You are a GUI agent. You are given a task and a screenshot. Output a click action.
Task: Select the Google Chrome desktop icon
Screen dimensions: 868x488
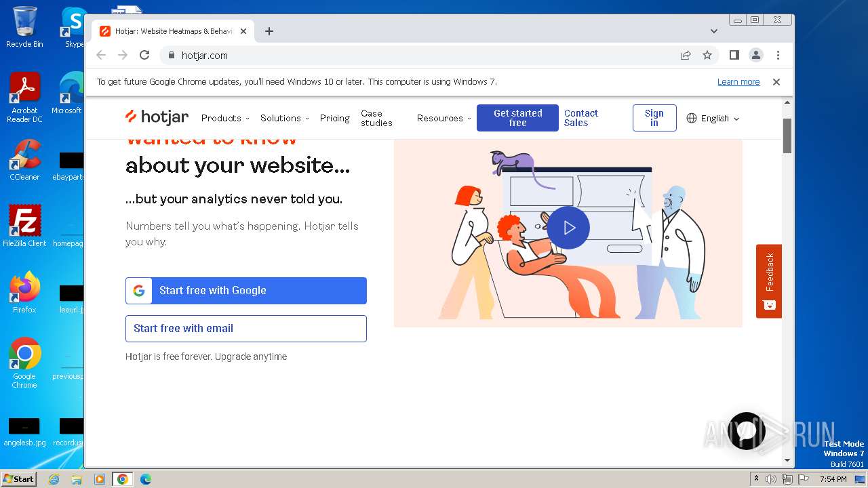pyautogui.click(x=24, y=363)
